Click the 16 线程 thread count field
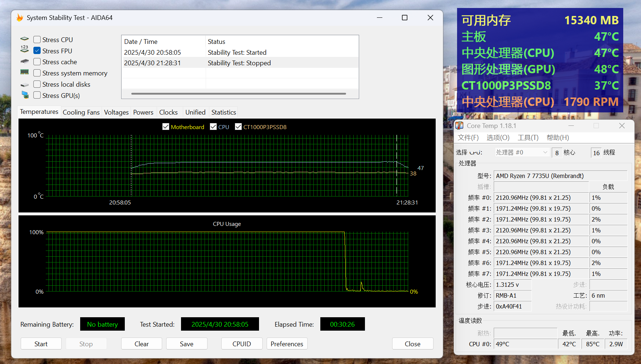Image resolution: width=641 pixels, height=364 pixels. (596, 153)
